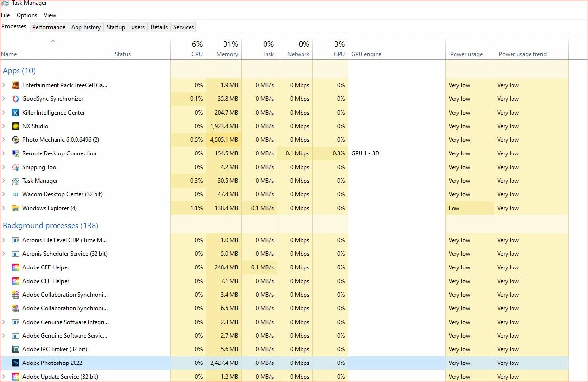Click the Wacom Desktop Center icon
Image resolution: width=588 pixels, height=382 pixels.
(x=15, y=194)
